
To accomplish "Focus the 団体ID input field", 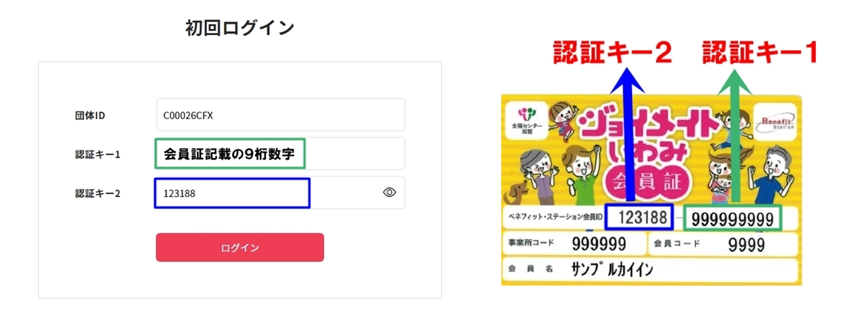I will 280,115.
